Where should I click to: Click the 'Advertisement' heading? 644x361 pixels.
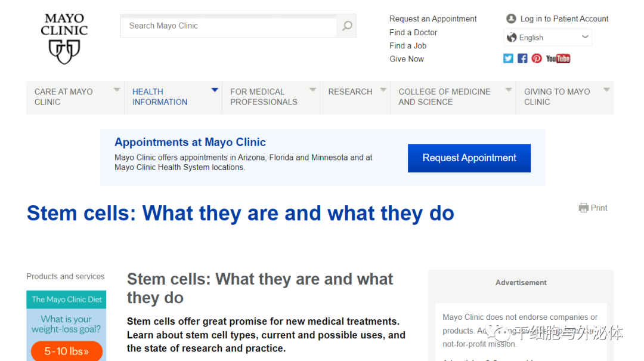coord(521,282)
